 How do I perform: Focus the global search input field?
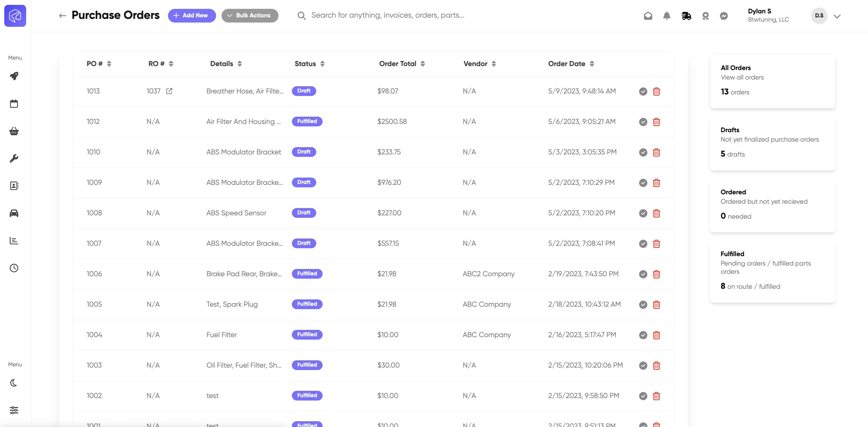(387, 15)
